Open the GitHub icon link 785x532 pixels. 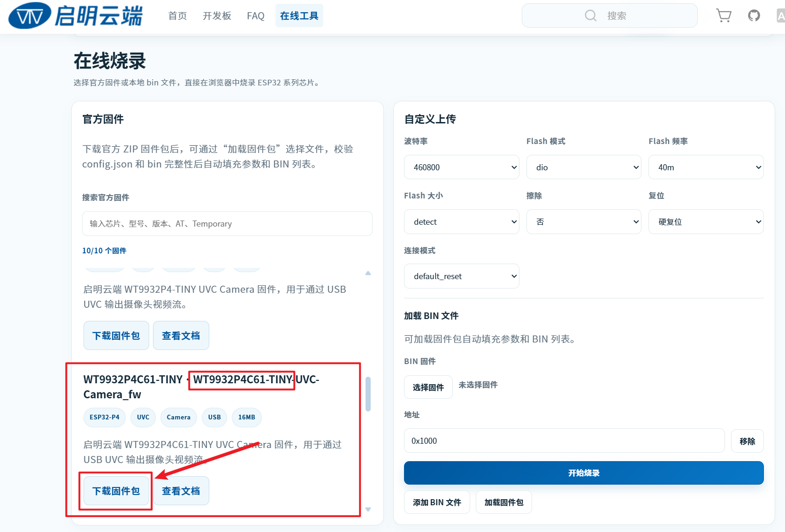754,15
